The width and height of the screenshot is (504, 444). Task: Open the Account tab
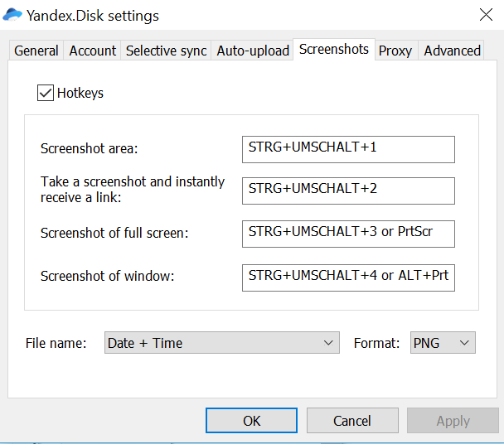92,51
